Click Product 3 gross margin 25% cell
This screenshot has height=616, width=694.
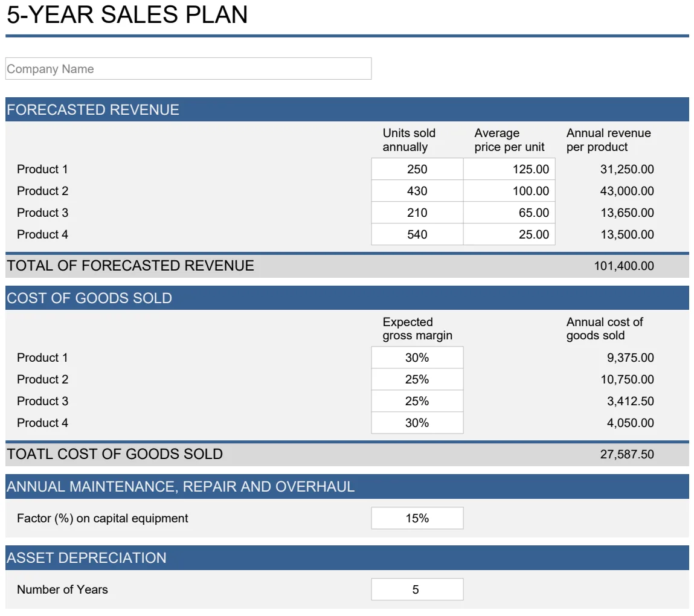click(417, 401)
